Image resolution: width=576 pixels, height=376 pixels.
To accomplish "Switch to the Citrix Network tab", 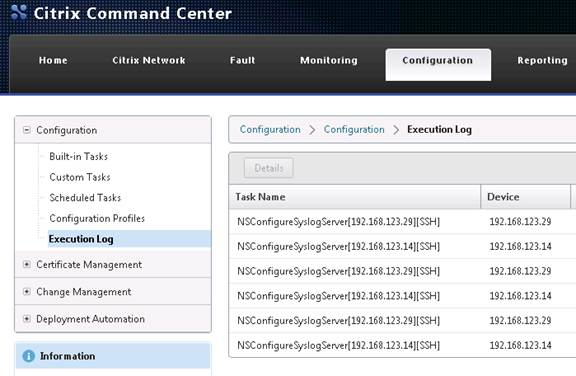I will point(149,60).
